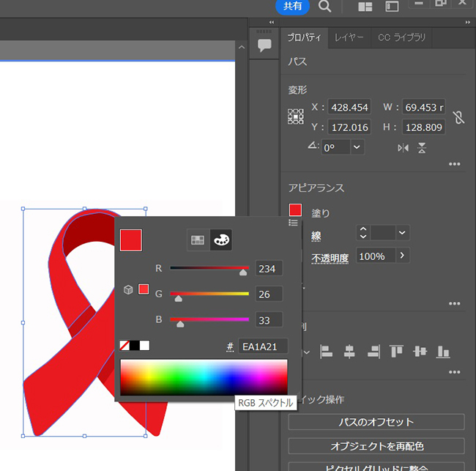Open the CC ライブラリ tab

401,37
